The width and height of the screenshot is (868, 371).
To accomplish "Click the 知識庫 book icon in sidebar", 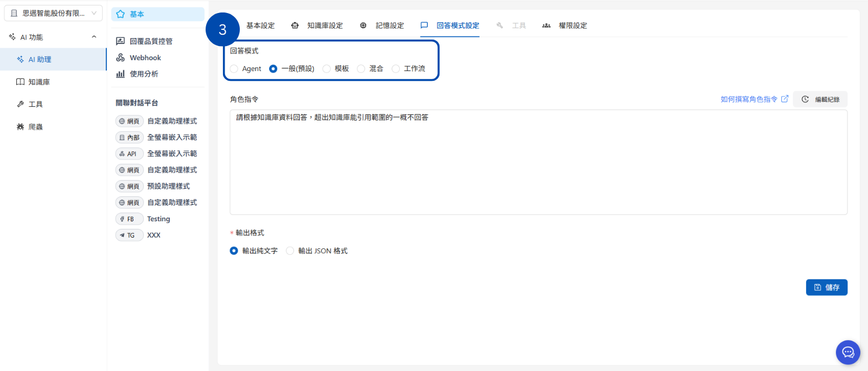I will 20,82.
